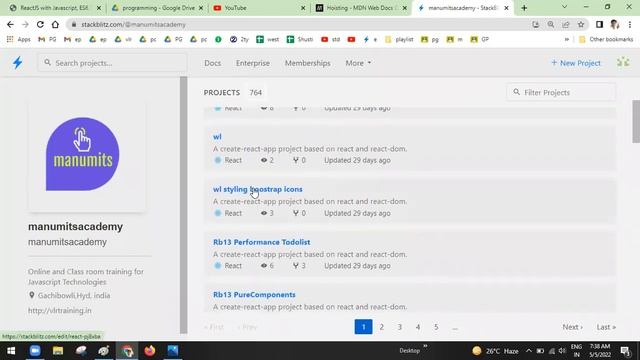Switch to the ReactJS with Javascript tab
This screenshot has width=640, height=360.
point(55,8)
